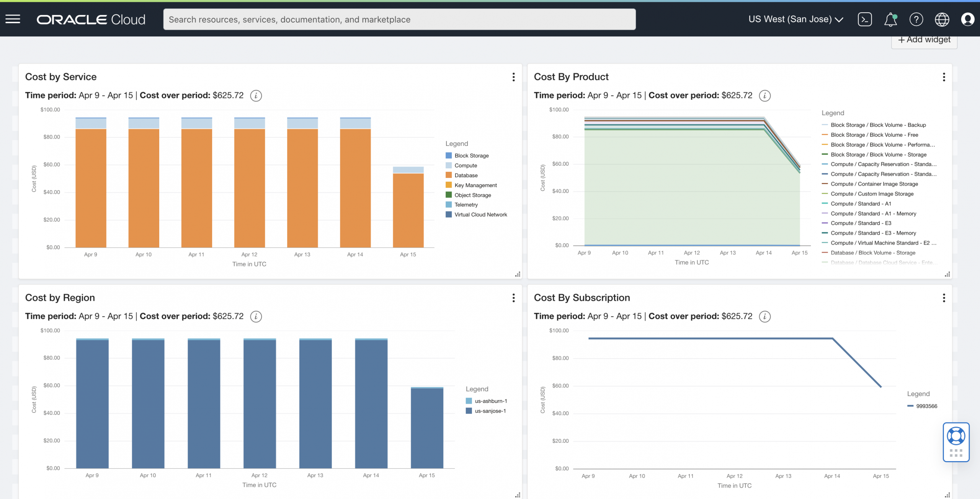Viewport: 980px width, 499px height.
Task: Select Virtual Cloud Network legend entry
Action: pos(480,214)
